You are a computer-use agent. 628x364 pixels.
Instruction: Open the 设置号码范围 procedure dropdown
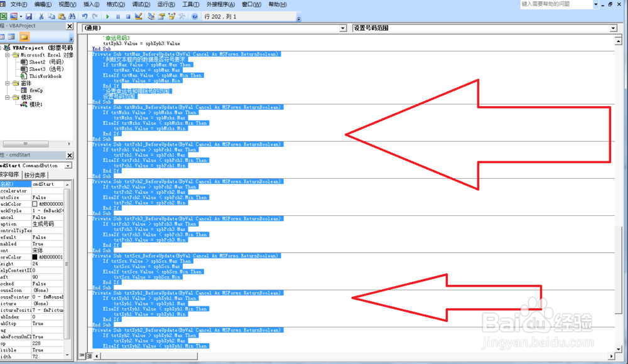tap(613, 28)
